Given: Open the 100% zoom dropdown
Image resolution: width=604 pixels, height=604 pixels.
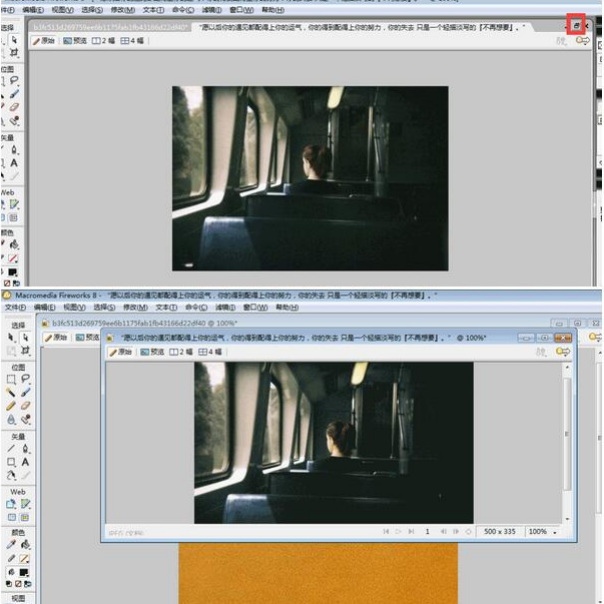Looking at the screenshot, I should click(543, 531).
